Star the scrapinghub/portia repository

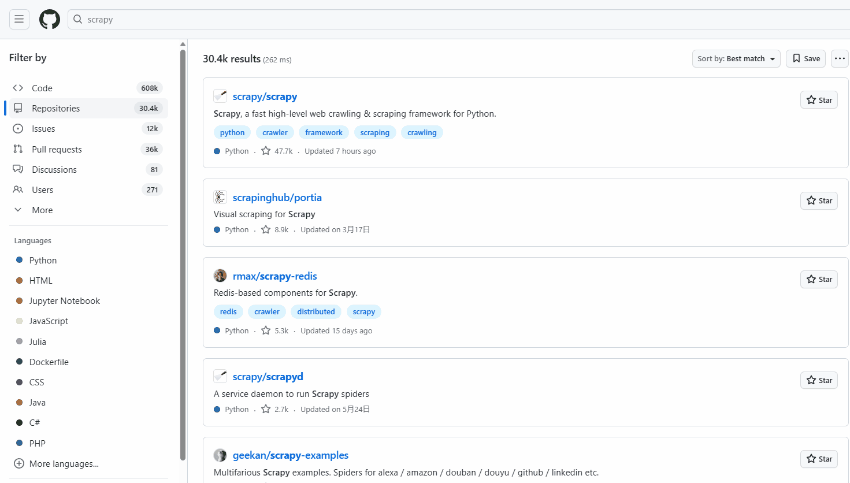(x=818, y=201)
